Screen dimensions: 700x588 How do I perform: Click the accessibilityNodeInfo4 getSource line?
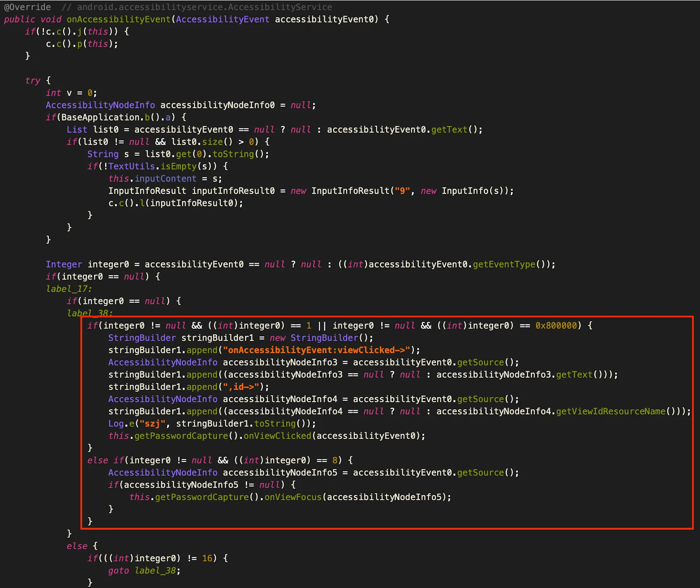click(314, 399)
